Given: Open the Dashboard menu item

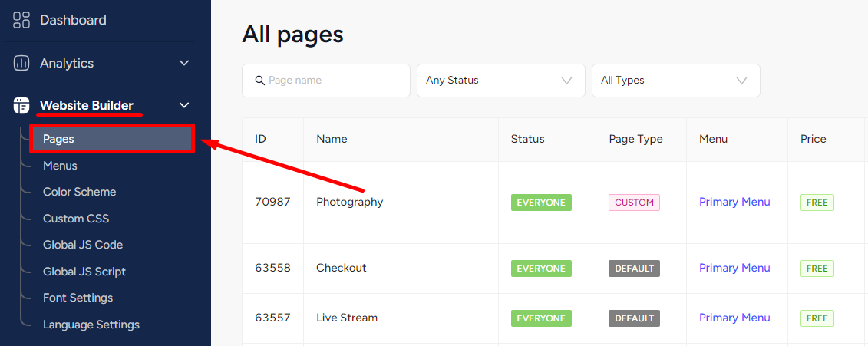Looking at the screenshot, I should point(73,20).
